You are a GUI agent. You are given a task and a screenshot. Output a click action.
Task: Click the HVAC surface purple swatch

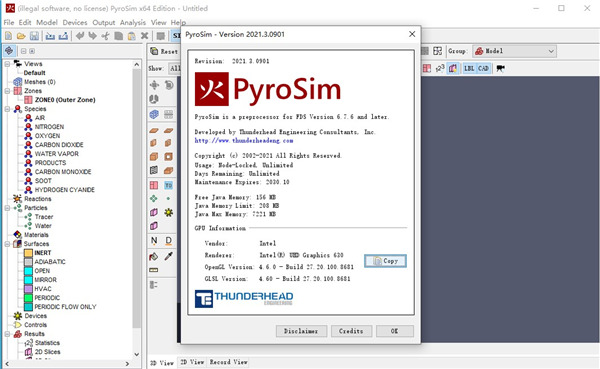[29, 289]
